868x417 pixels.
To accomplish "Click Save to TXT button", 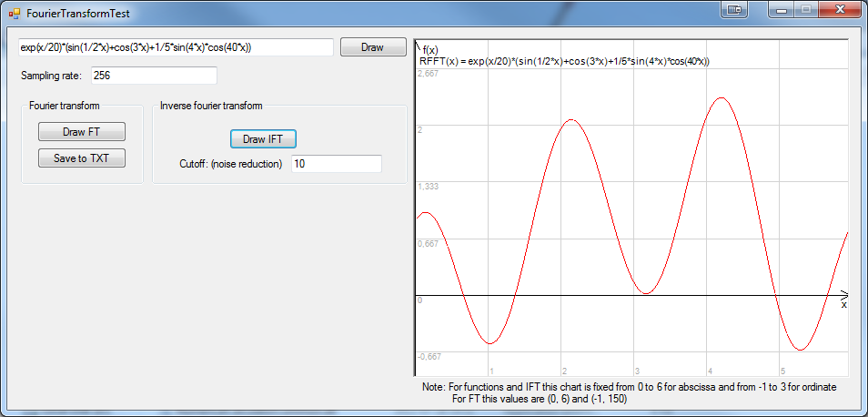I will 81,158.
